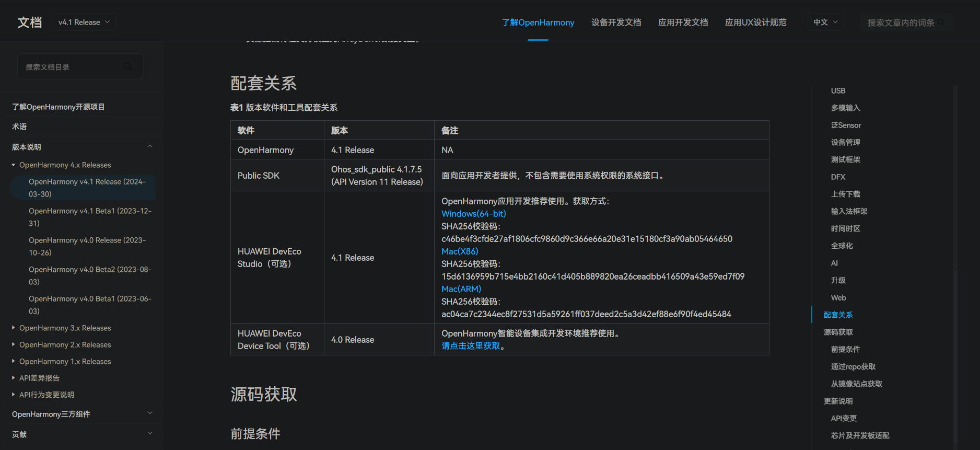The image size is (980, 450).
Task: Jump to 上传下载 in page outline
Action: click(845, 194)
